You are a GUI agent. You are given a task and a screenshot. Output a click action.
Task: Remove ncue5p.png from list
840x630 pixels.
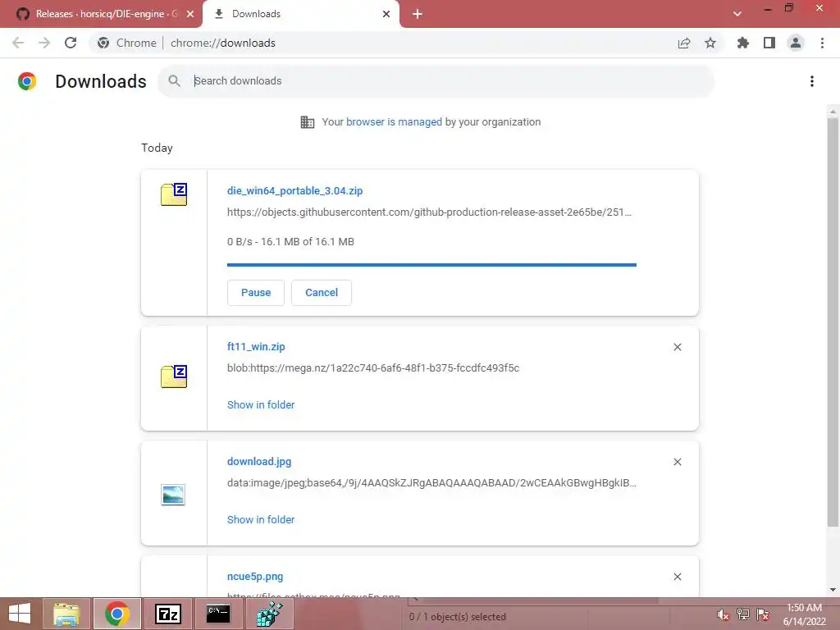click(677, 577)
